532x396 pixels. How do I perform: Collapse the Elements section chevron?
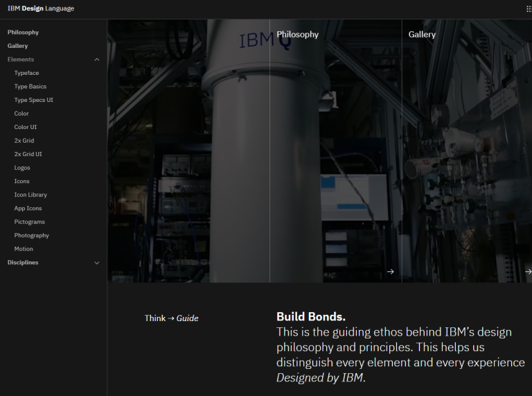pyautogui.click(x=97, y=60)
